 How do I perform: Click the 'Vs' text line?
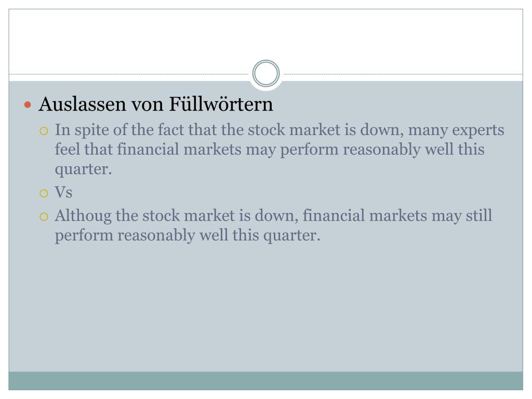pos(63,192)
